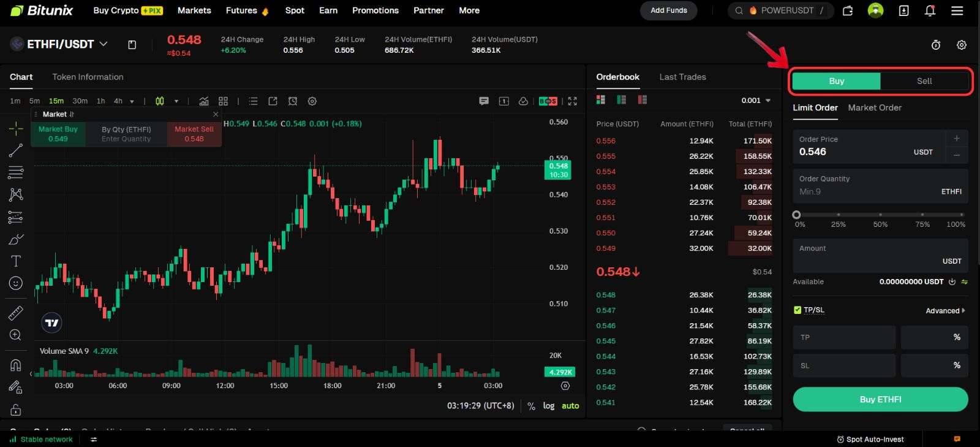Increase order price with plus stepper

pos(957,138)
